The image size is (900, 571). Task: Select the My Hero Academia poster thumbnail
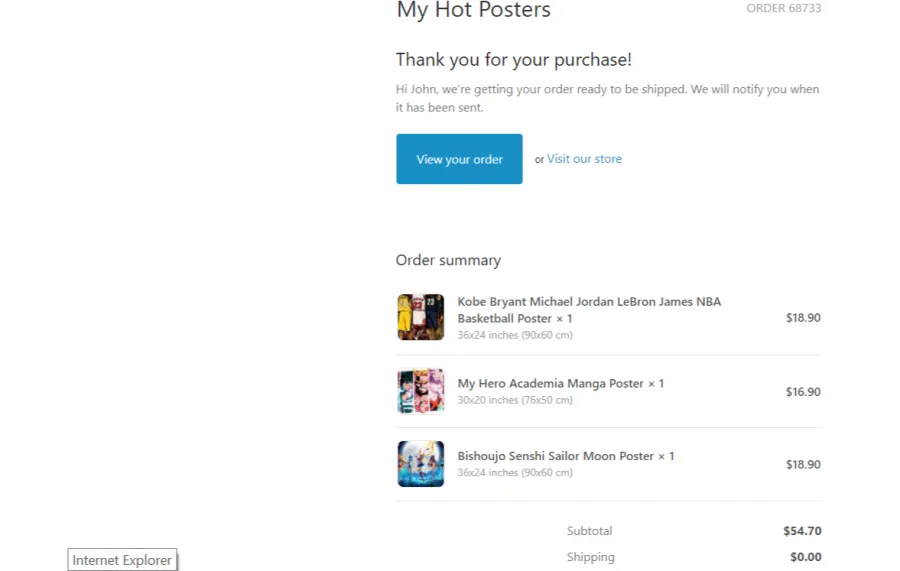coord(421,391)
